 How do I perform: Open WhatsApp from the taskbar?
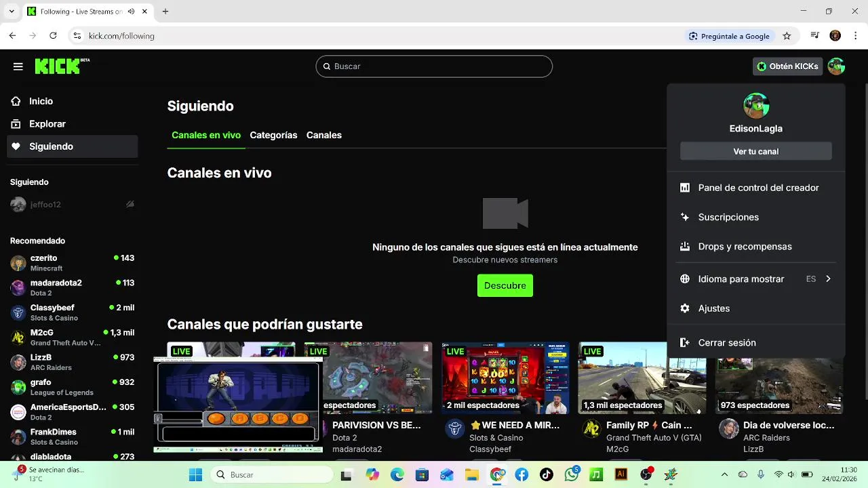click(572, 475)
